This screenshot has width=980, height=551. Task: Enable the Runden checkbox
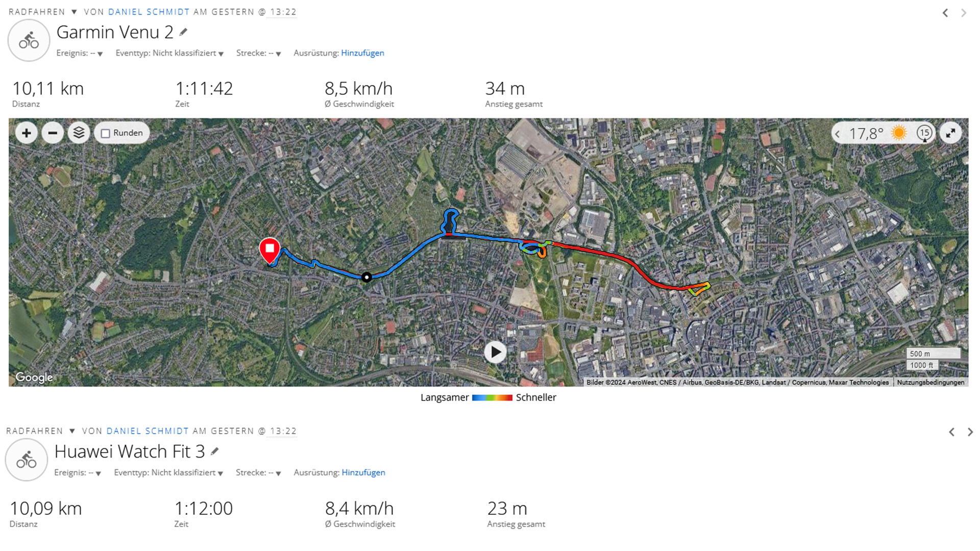point(106,134)
